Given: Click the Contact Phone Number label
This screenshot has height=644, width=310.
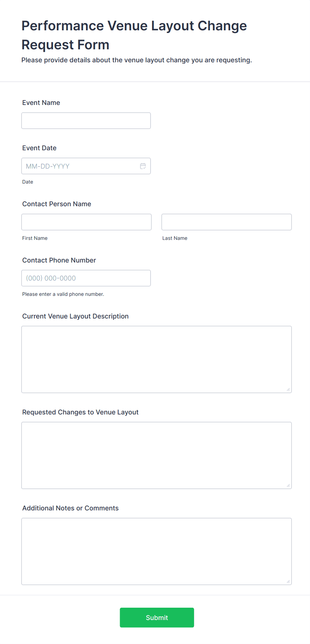Looking at the screenshot, I should point(59,260).
